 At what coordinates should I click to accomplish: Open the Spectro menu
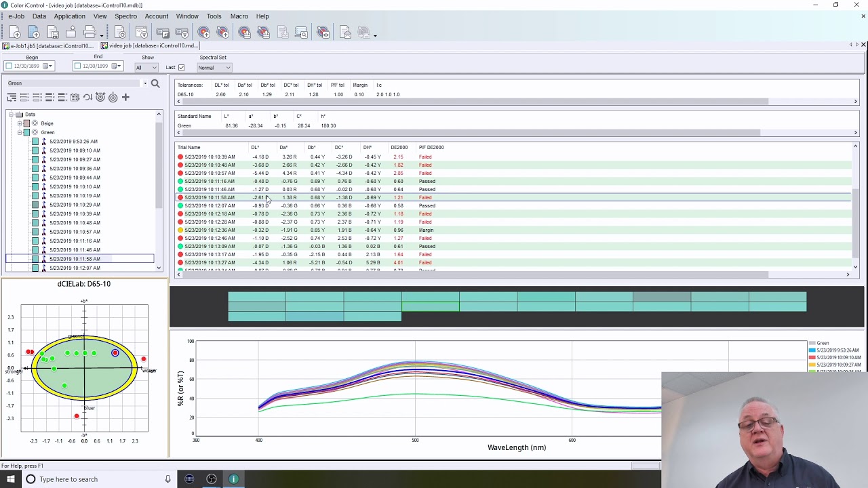(x=125, y=16)
